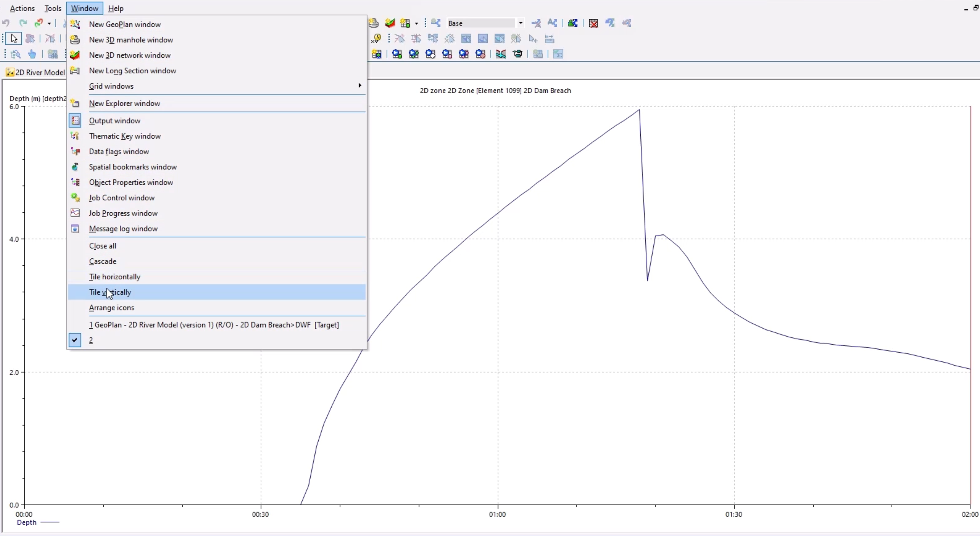The width and height of the screenshot is (980, 536).
Task: Click New Explorer window option
Action: pos(125,103)
